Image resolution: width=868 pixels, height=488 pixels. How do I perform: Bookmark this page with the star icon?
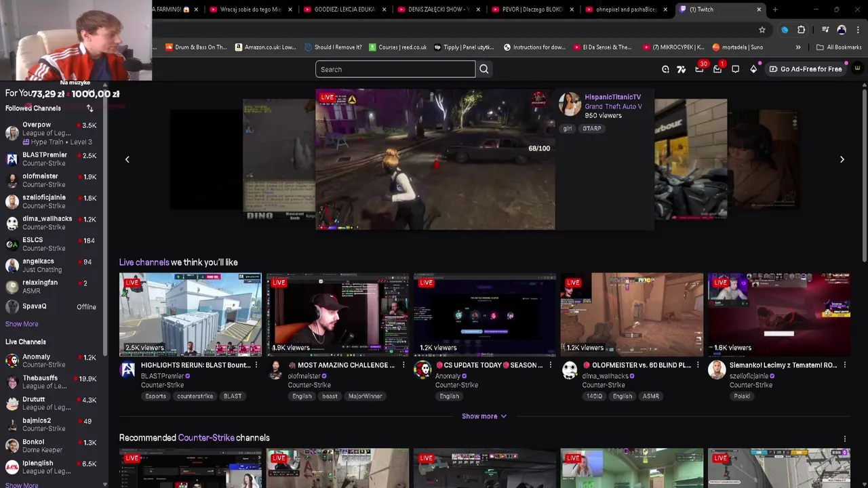[x=762, y=30]
